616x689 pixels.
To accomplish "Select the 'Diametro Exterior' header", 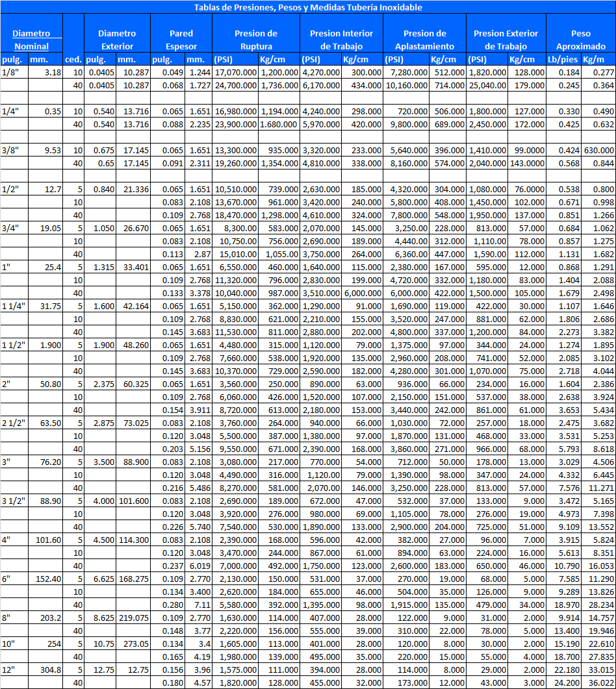I will 117,40.
